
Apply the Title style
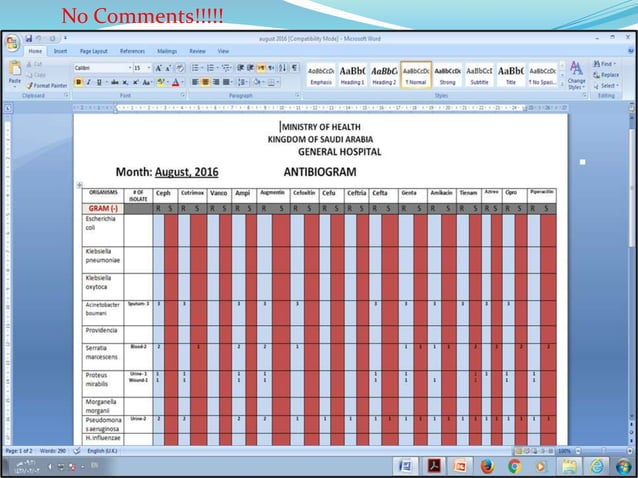(x=511, y=75)
